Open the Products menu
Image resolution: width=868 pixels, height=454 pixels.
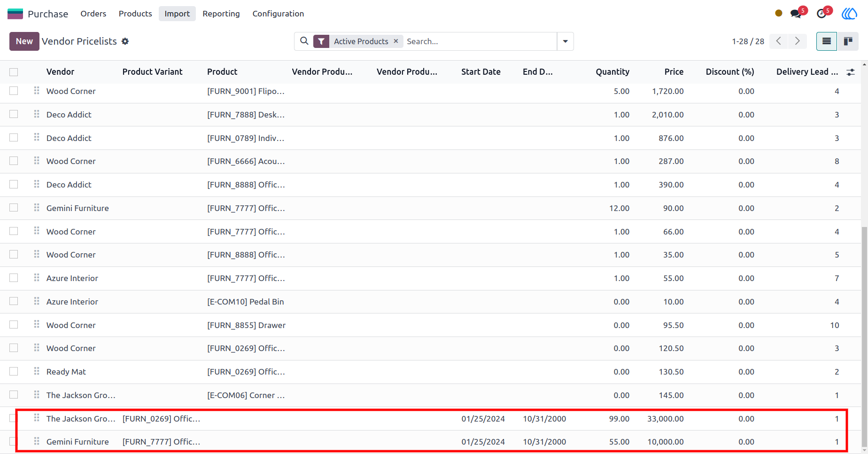(x=135, y=14)
